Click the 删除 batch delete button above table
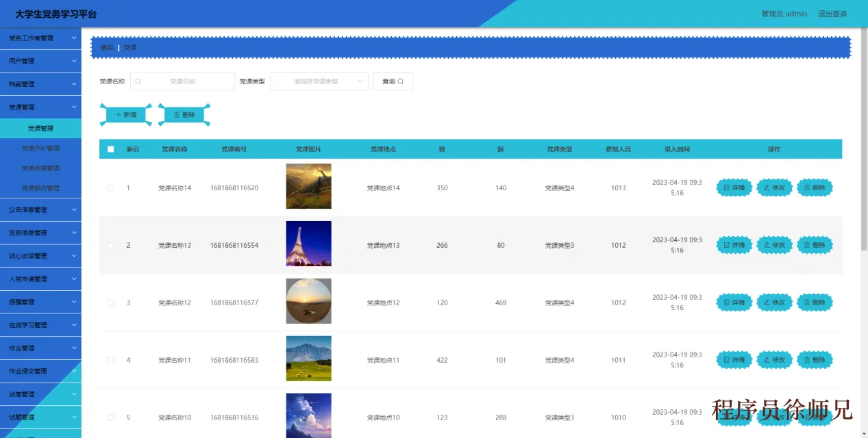The image size is (868, 438). click(x=184, y=115)
